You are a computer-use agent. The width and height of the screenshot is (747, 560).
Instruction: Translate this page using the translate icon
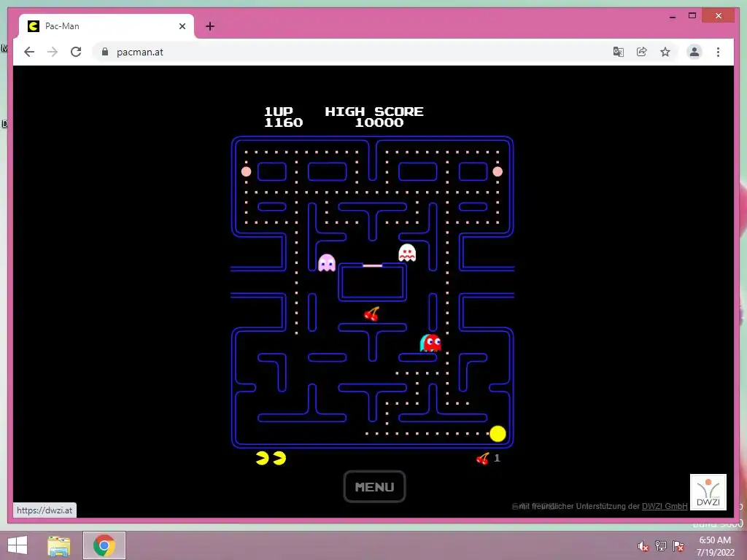pyautogui.click(x=619, y=52)
